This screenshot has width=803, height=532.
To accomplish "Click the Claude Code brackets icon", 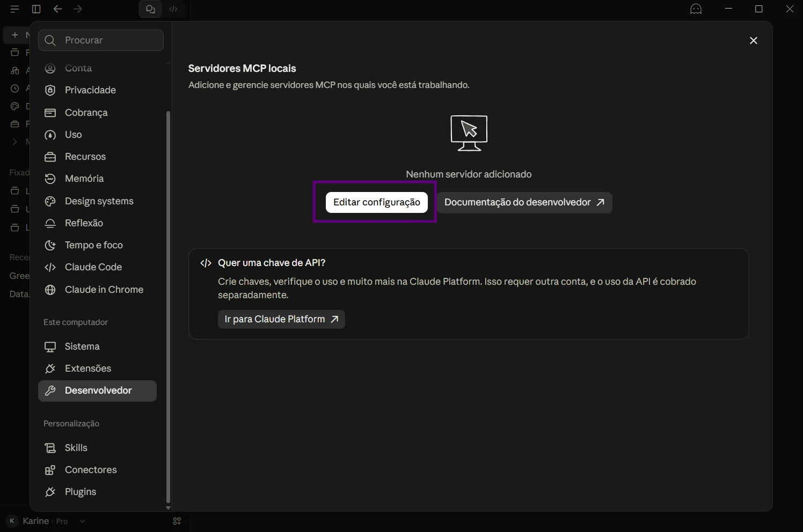I will click(x=50, y=267).
